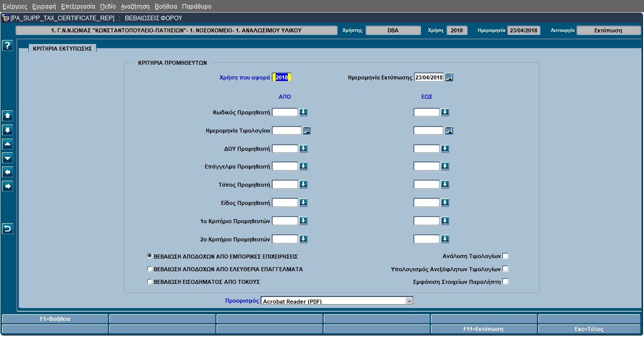Click the left arrow icon in sidebar
Image resolution: width=644 pixels, height=337 pixels.
[x=8, y=173]
